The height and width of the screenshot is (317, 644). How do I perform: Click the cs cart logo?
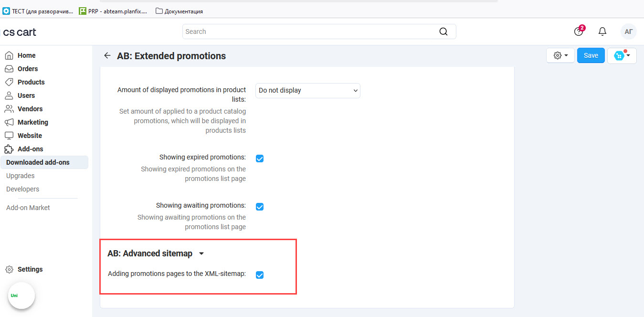pos(20,32)
